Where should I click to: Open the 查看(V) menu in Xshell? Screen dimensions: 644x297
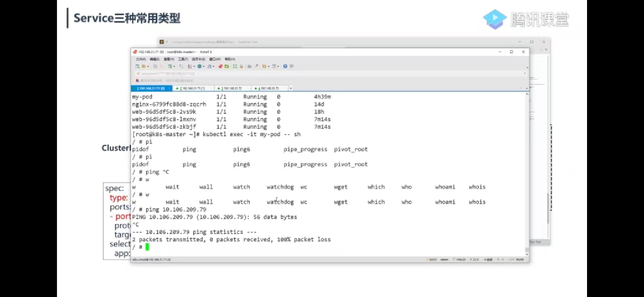click(168, 59)
